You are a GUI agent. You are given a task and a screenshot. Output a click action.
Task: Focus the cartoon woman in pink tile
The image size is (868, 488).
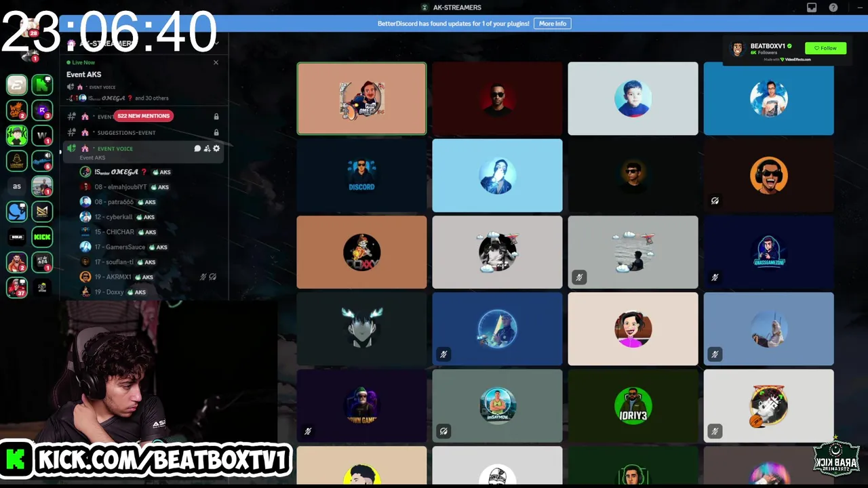click(x=633, y=329)
